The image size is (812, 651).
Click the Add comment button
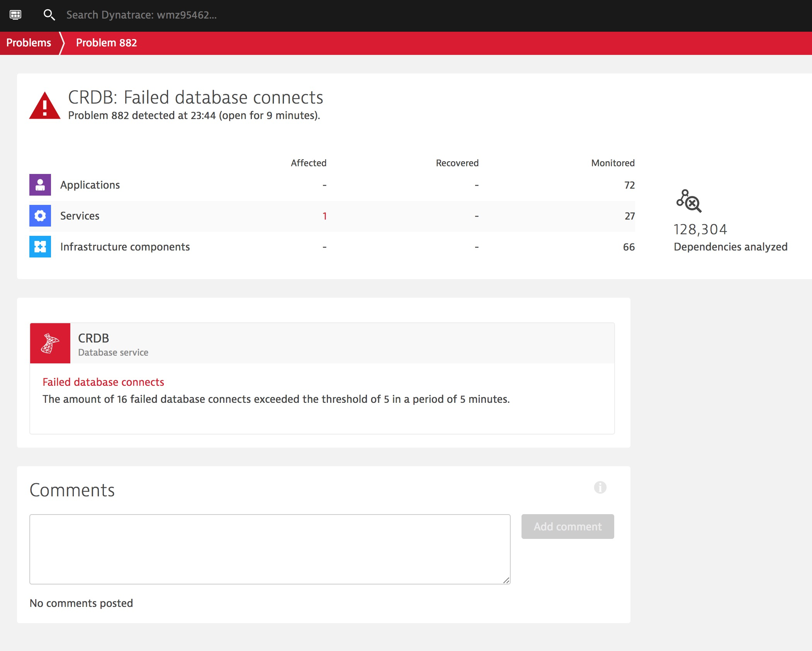coord(567,526)
